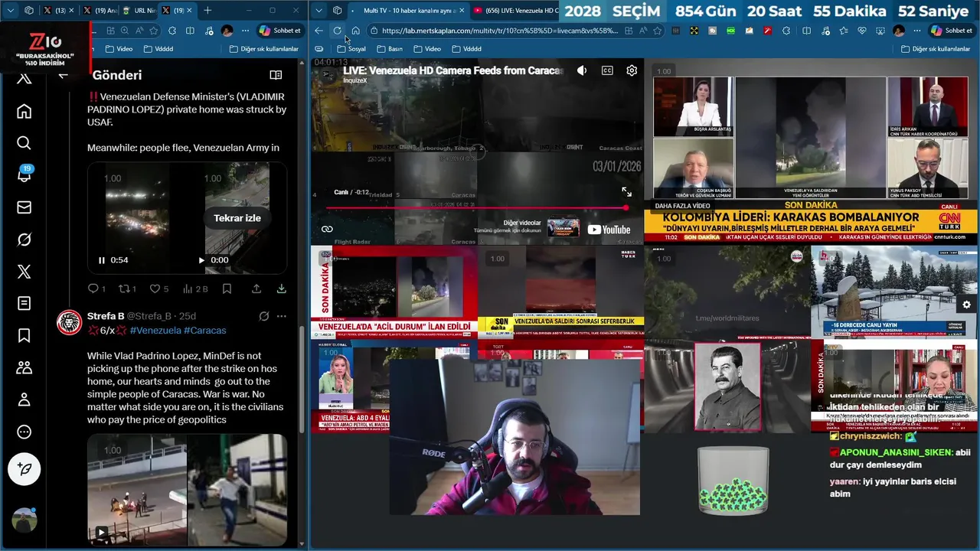This screenshot has height=551, width=980.
Task: Toggle captions on YouTube live player
Action: click(x=607, y=70)
